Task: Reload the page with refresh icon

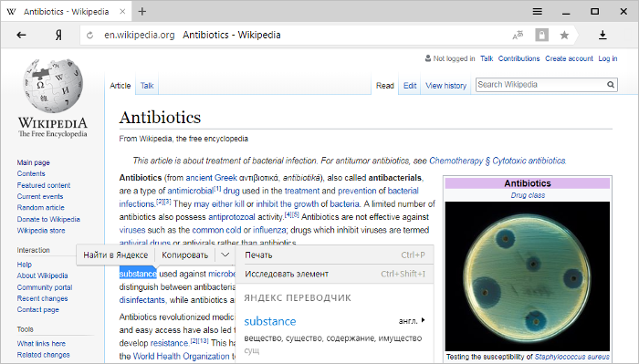Action: point(90,36)
